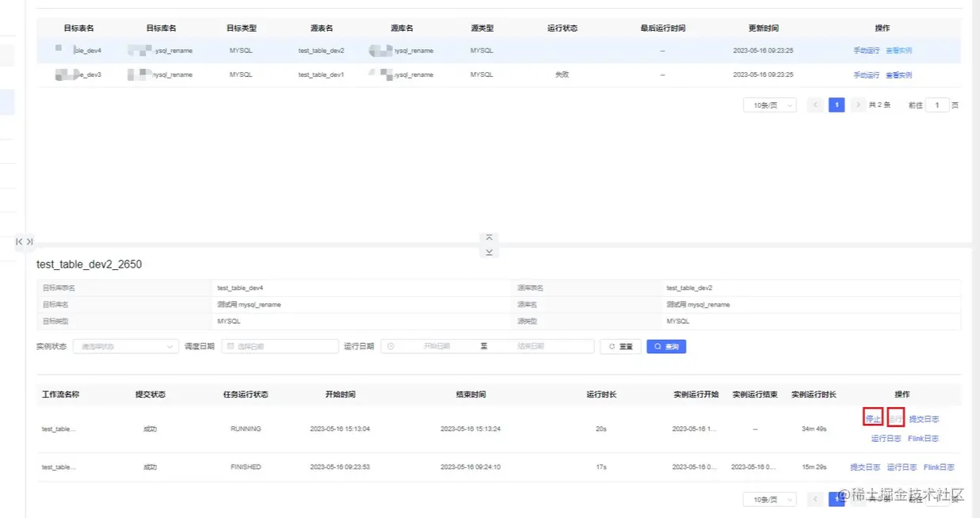The width and height of the screenshot is (980, 518).
Task: Click the clock icon in 运行日期 range field
Action: [390, 346]
